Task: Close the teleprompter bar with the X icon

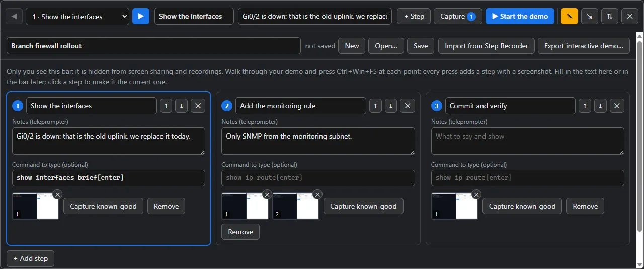Action: (630, 16)
